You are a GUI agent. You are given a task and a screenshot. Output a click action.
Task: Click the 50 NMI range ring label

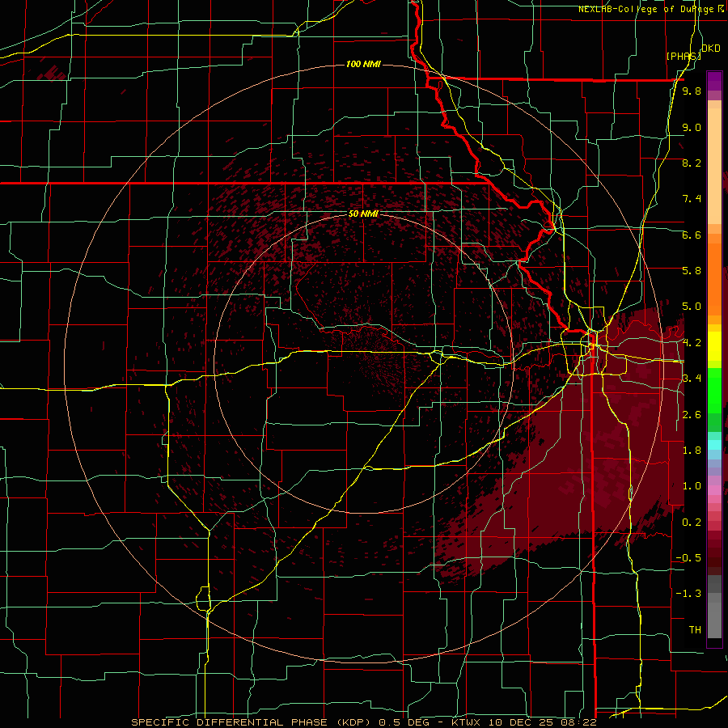coord(363,214)
